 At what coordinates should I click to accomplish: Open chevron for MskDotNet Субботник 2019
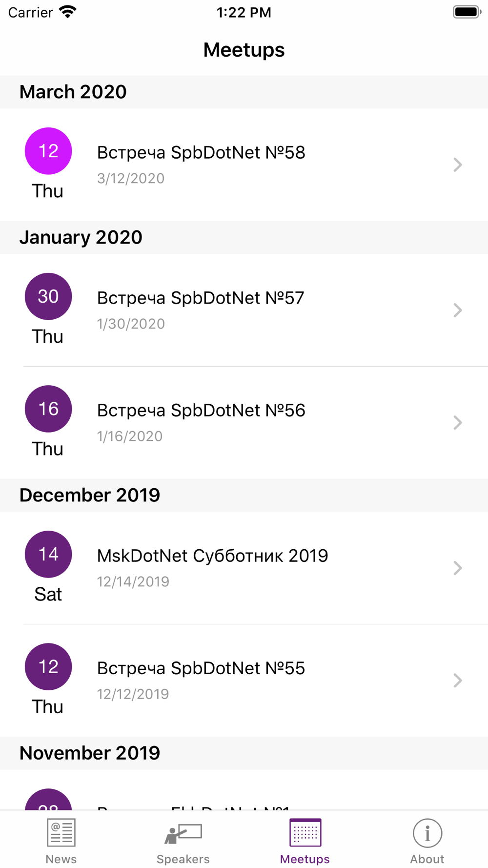(x=457, y=568)
